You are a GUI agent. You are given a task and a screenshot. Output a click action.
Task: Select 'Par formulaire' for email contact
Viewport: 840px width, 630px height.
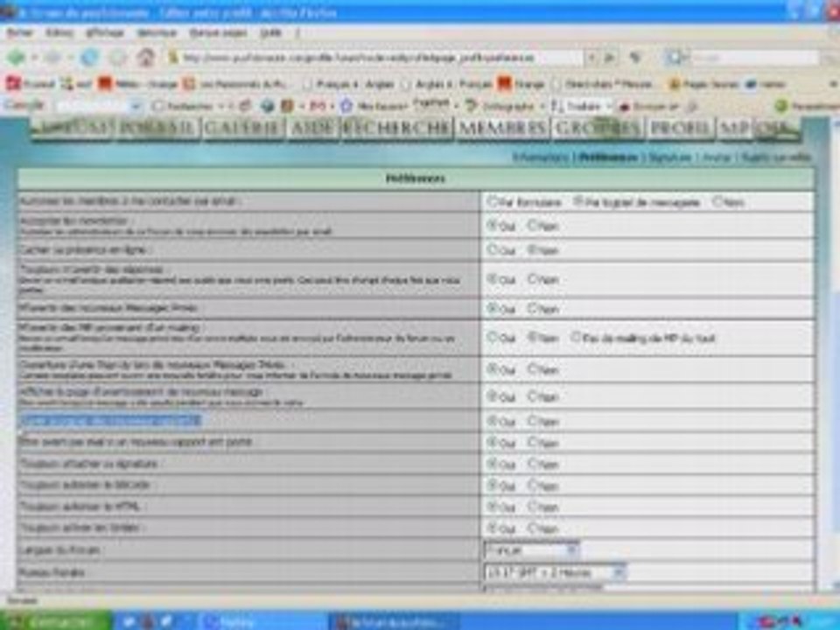pos(492,201)
